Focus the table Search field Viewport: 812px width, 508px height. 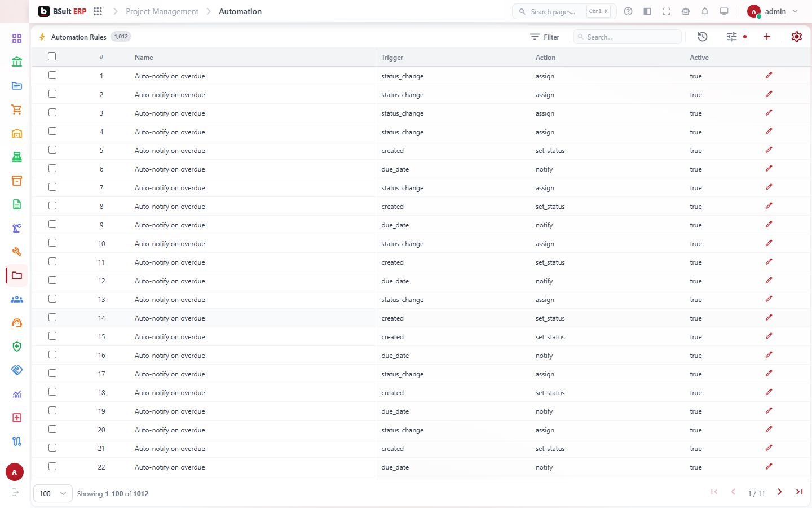(x=628, y=37)
